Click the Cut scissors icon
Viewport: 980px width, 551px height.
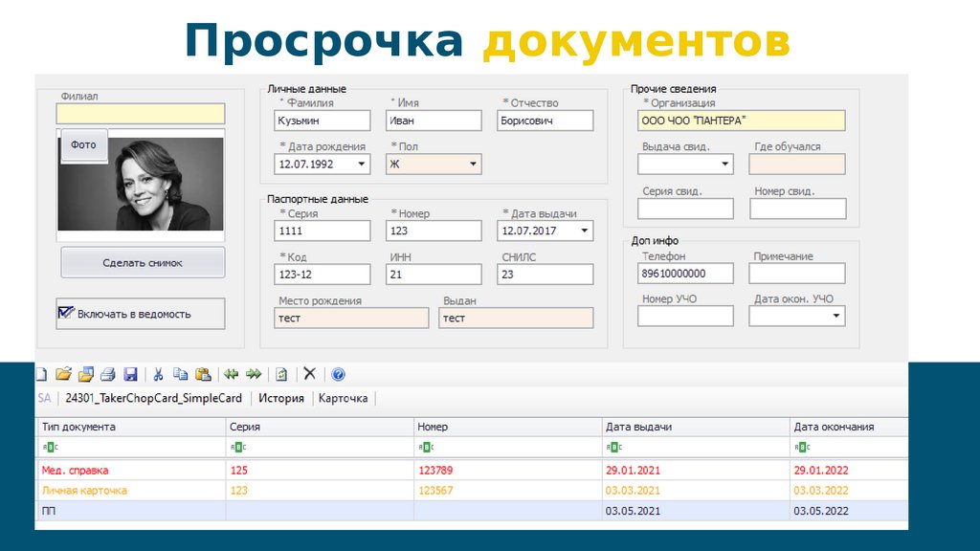[158, 374]
